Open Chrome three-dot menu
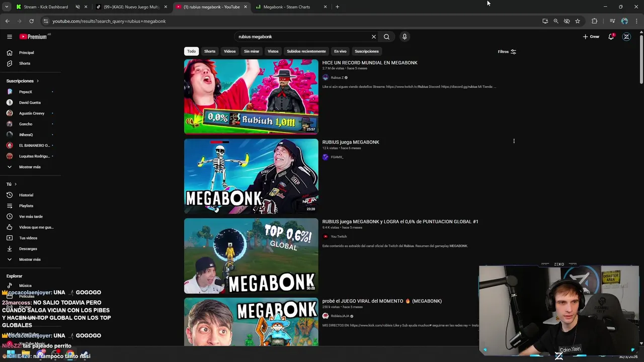644x362 pixels. (x=637, y=21)
